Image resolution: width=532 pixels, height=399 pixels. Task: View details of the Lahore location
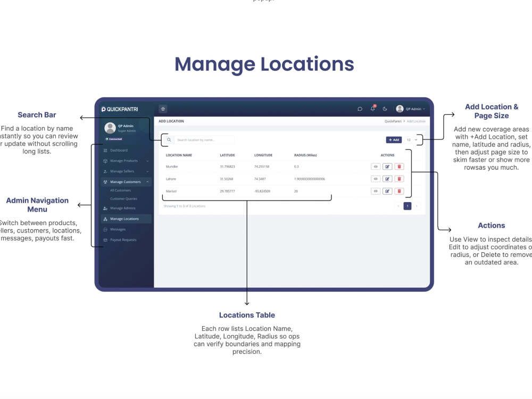[x=376, y=179]
